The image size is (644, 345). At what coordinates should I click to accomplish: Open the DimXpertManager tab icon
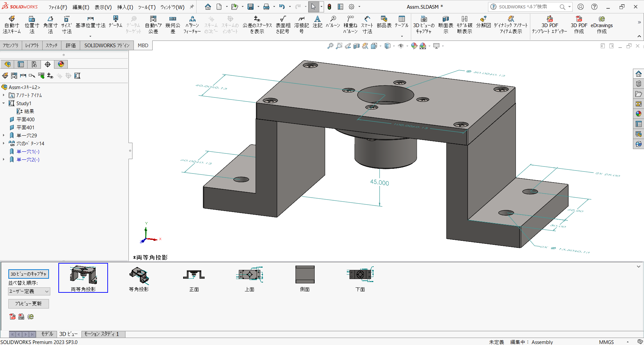pyautogui.click(x=48, y=64)
